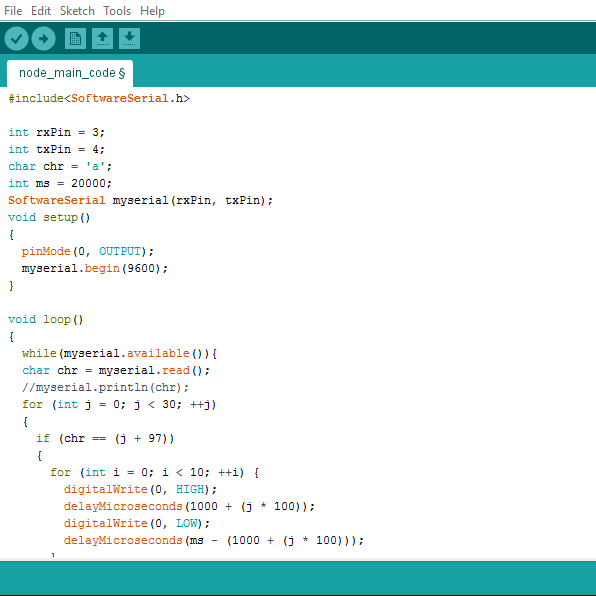
Task: Click the 'for (int j = 0; j < 30' line
Action: [x=119, y=404]
